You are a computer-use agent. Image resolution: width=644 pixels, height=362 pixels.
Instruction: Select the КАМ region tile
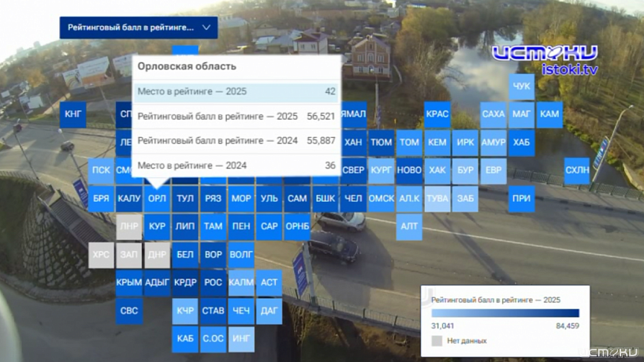click(x=549, y=114)
